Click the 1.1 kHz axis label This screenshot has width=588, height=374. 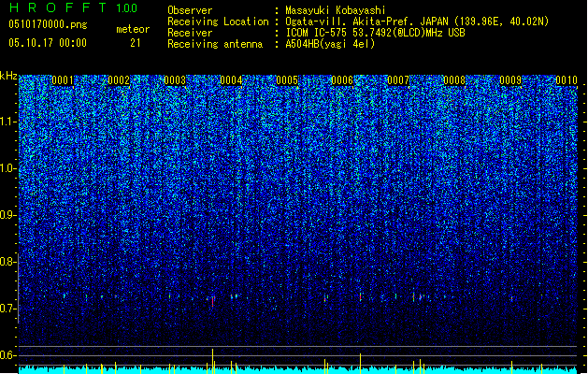tap(7, 122)
